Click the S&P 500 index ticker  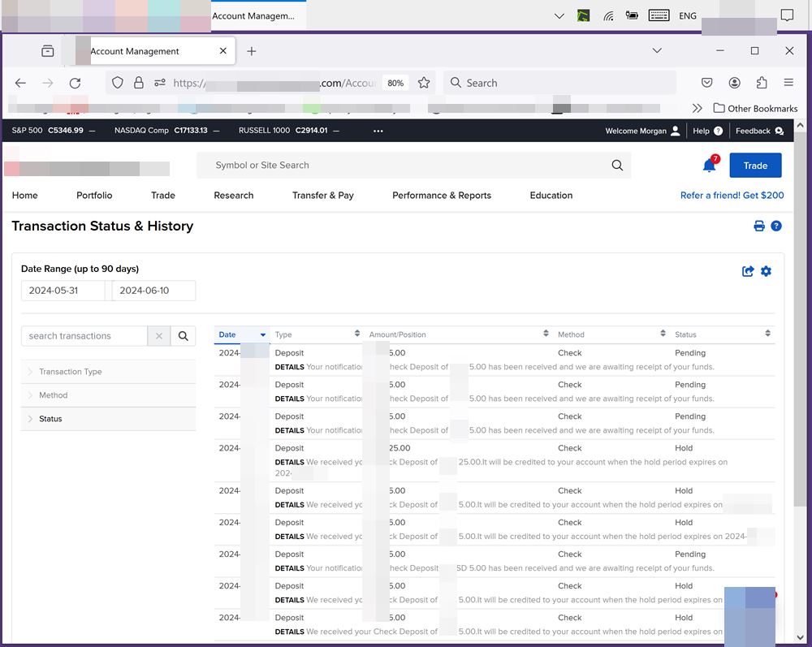(x=54, y=131)
